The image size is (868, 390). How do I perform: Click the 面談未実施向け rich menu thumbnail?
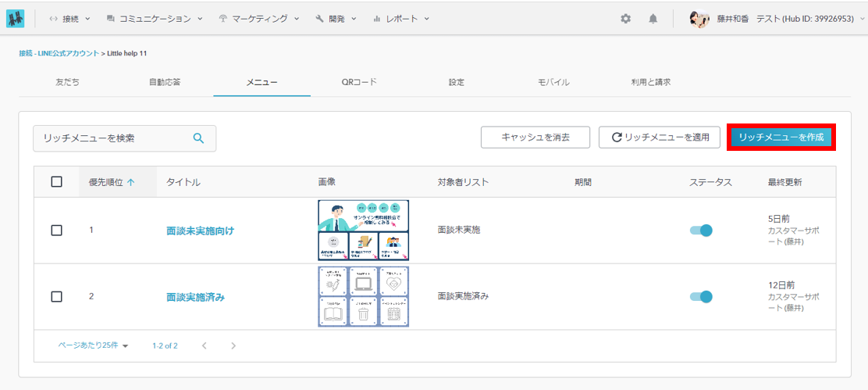point(363,231)
